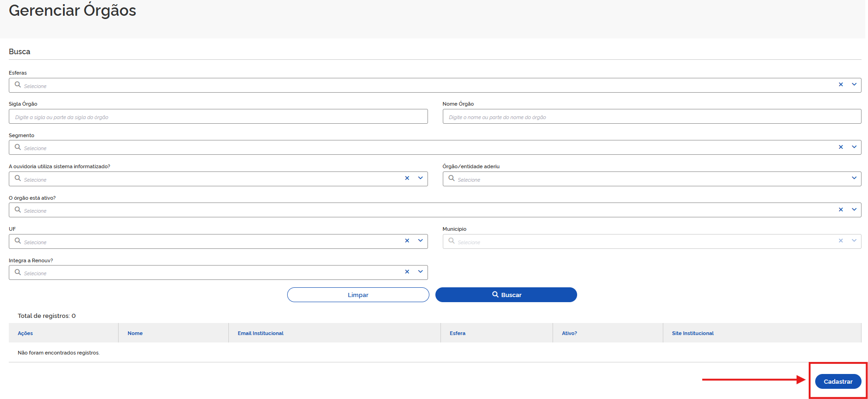868x399 pixels.
Task: Click the Limpar button
Action: click(x=358, y=295)
